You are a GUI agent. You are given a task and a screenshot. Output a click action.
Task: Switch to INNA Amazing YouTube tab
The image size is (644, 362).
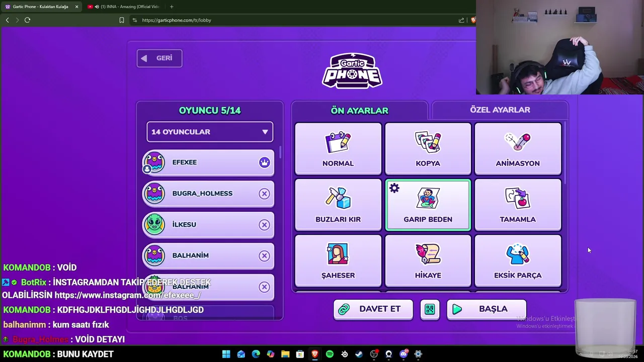point(123,7)
